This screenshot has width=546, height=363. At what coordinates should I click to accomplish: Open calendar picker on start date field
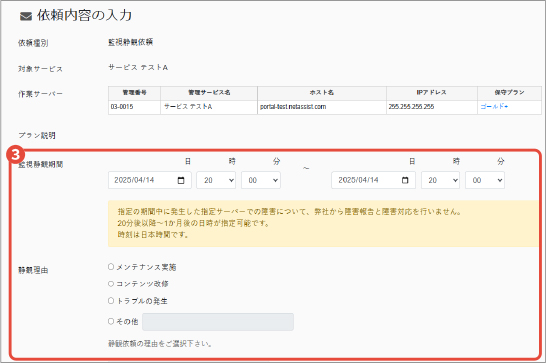(181, 180)
